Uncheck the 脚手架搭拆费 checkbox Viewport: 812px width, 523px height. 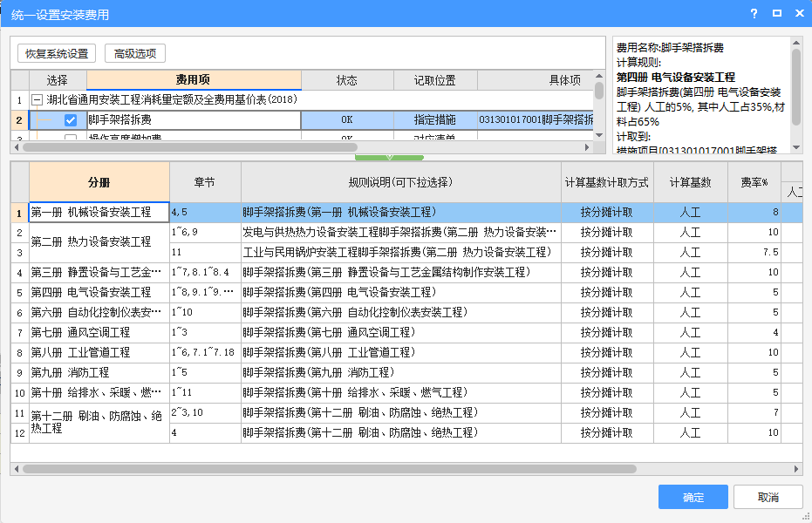pyautogui.click(x=71, y=120)
